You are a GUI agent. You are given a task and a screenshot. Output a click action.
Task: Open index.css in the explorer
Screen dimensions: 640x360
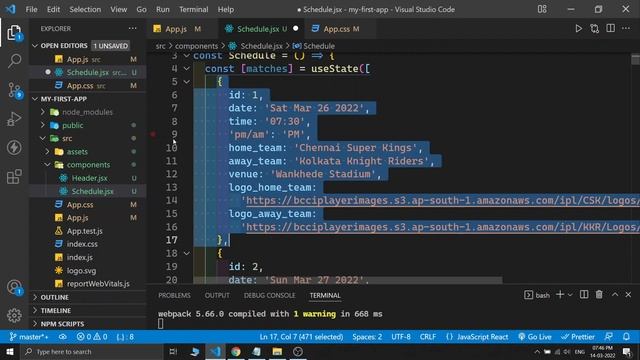click(x=82, y=244)
